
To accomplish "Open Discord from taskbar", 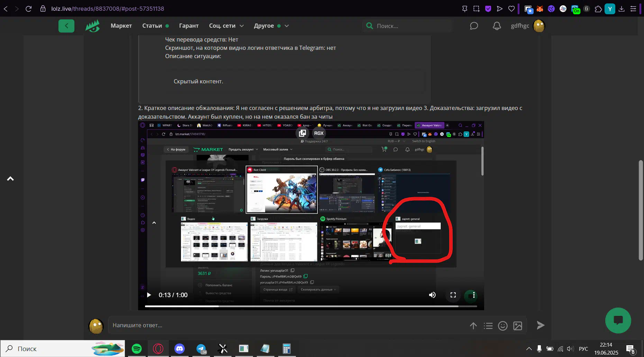I will (180, 349).
